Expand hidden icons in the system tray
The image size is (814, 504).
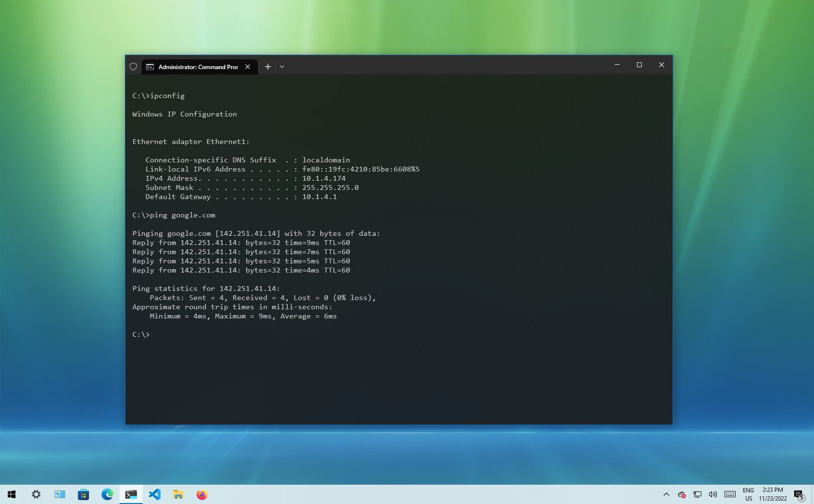tap(666, 494)
